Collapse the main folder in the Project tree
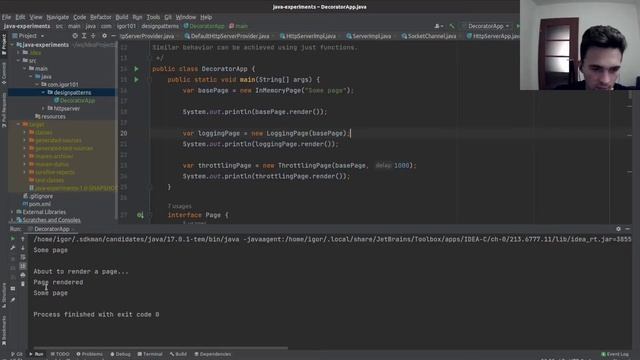 coord(24,69)
